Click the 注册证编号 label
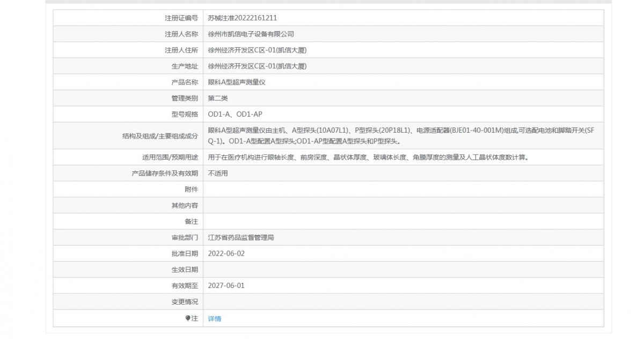The image size is (644, 339). click(181, 18)
